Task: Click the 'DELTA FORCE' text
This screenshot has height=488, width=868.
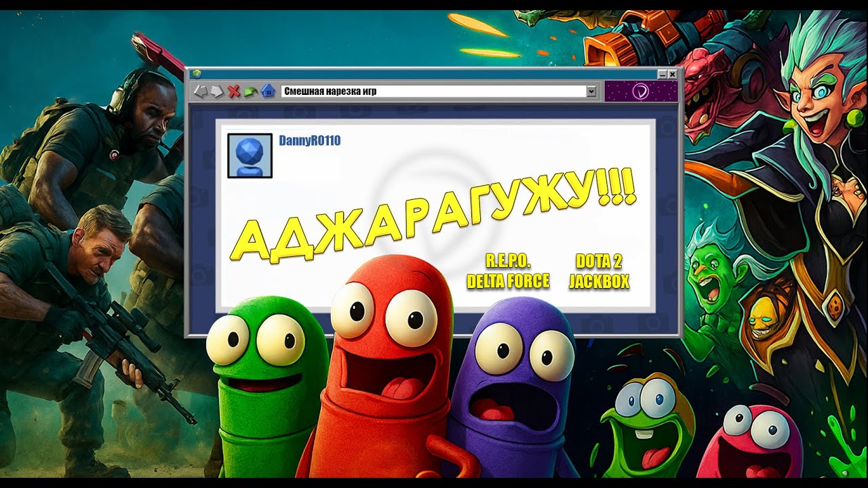Action: pos(508,281)
